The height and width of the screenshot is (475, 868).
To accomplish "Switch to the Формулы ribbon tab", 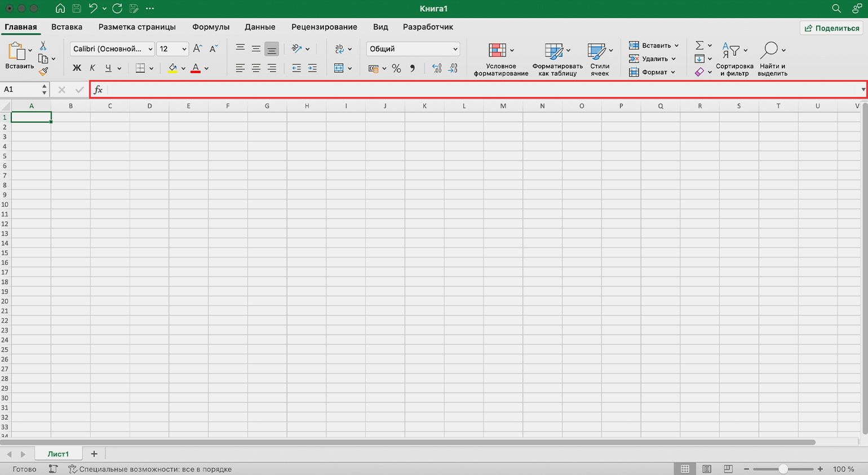I will pyautogui.click(x=211, y=27).
